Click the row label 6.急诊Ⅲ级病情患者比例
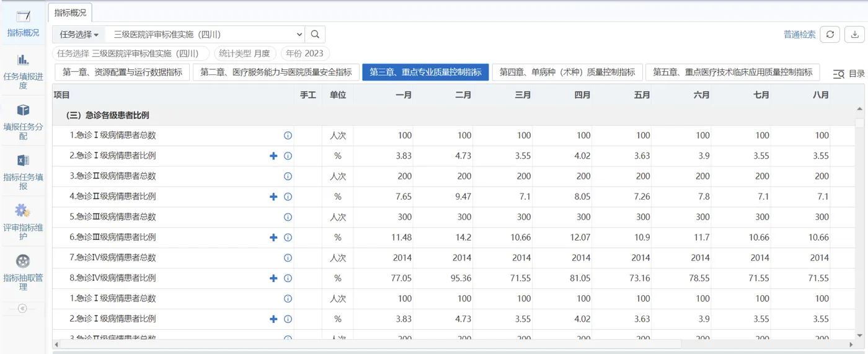 click(x=112, y=237)
